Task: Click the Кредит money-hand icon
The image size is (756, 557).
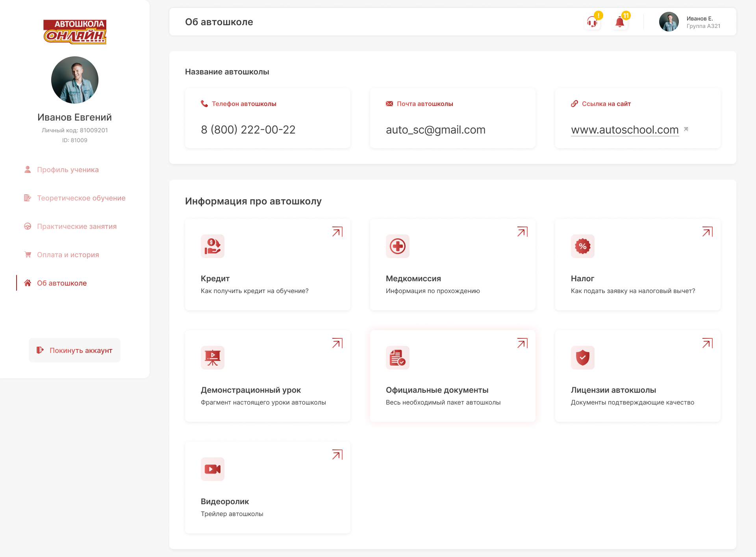Action: [x=213, y=246]
